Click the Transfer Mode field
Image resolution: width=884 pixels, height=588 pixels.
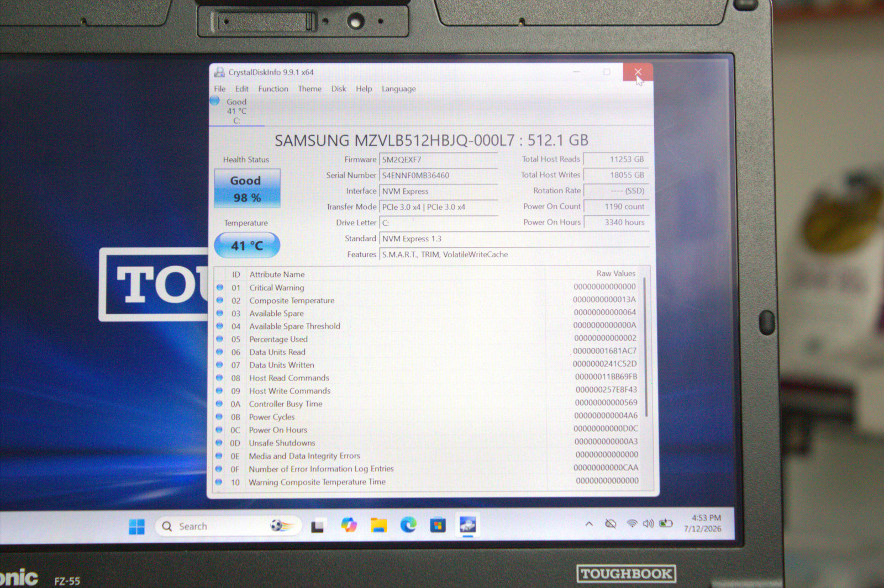coord(438,207)
